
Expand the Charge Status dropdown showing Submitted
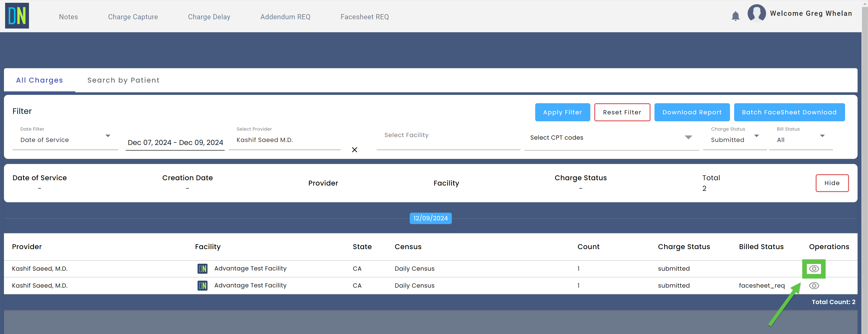[x=757, y=136]
